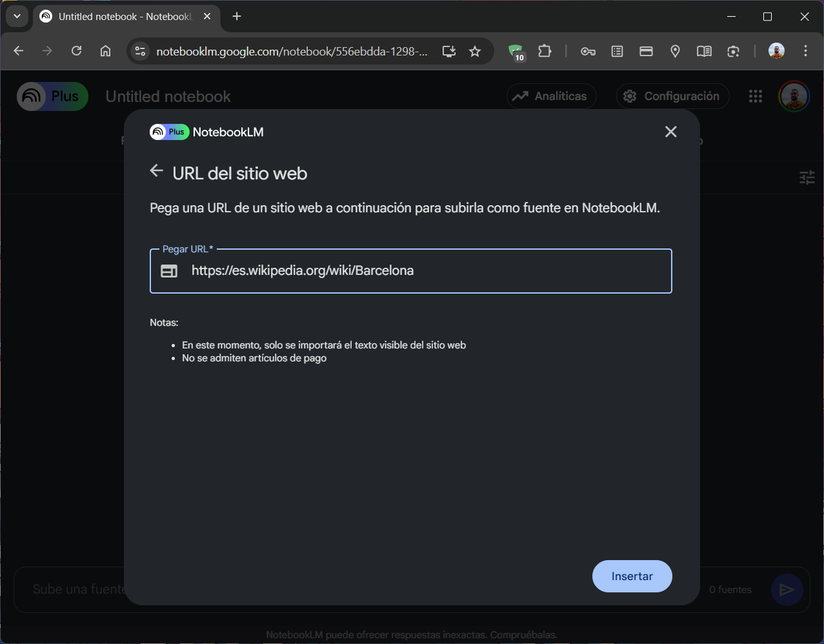Close the Untitled notebook browser tab
This screenshot has width=824, height=644.
point(207,16)
